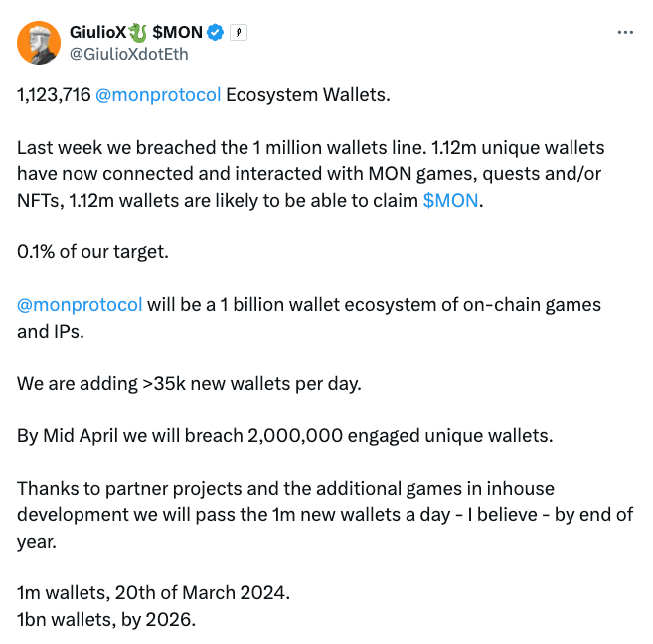Click 'and IPs.' text line
Screen dimensions: 653x644
tap(51, 332)
